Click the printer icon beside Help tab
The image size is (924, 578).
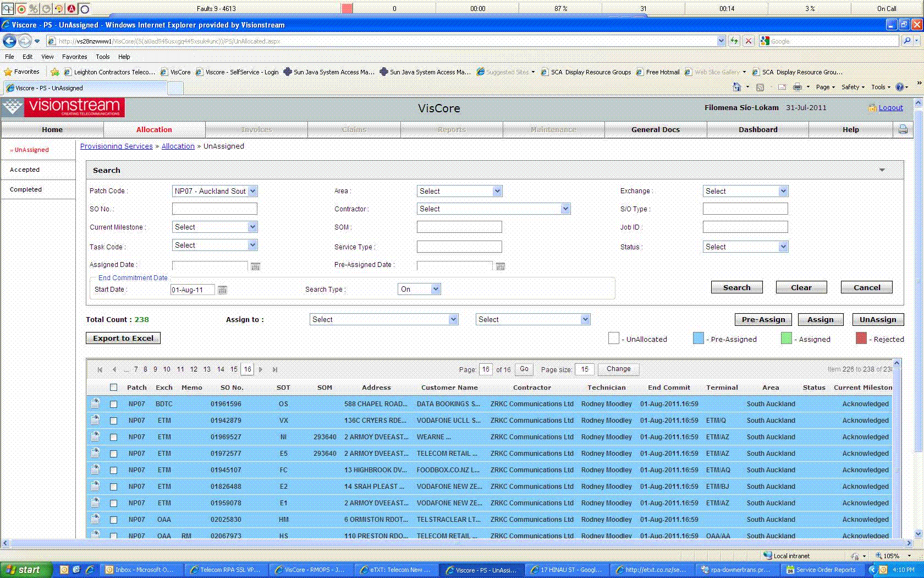coord(903,129)
